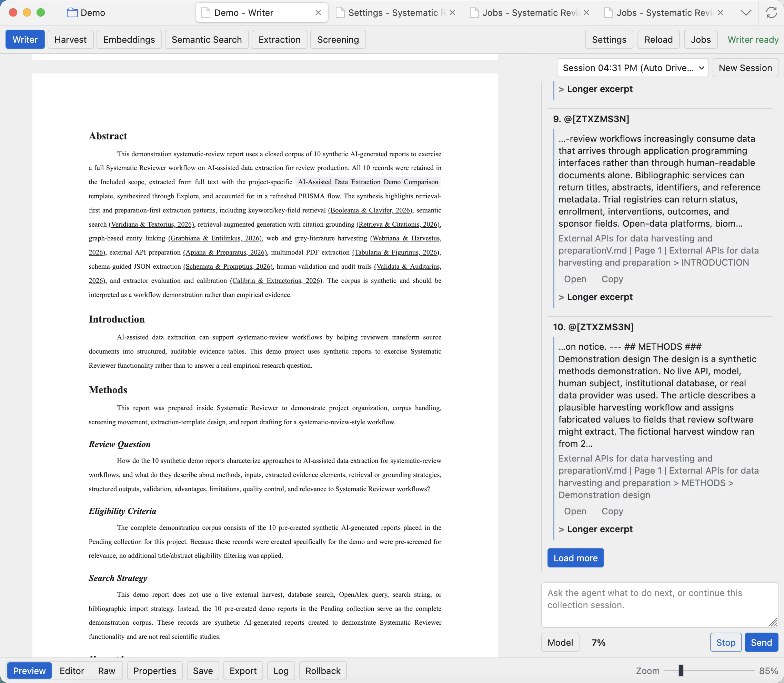Switch to Preview view mode
The height and width of the screenshot is (683, 784).
point(29,671)
